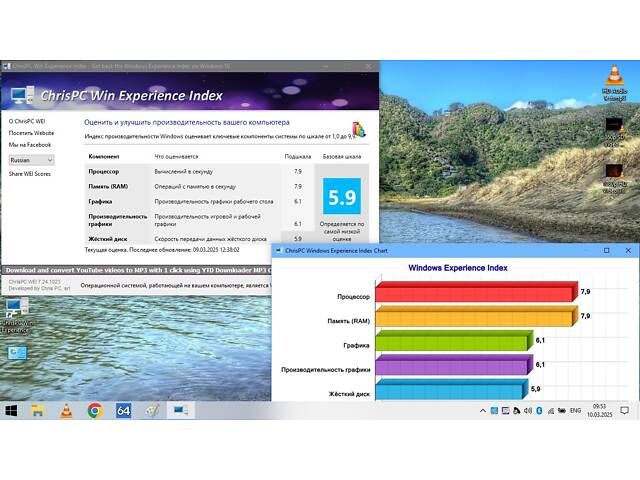Image resolution: width=640 pixels, height=480 pixels.
Task: Select the ChrisPC WEI version text
Action: coord(34,282)
